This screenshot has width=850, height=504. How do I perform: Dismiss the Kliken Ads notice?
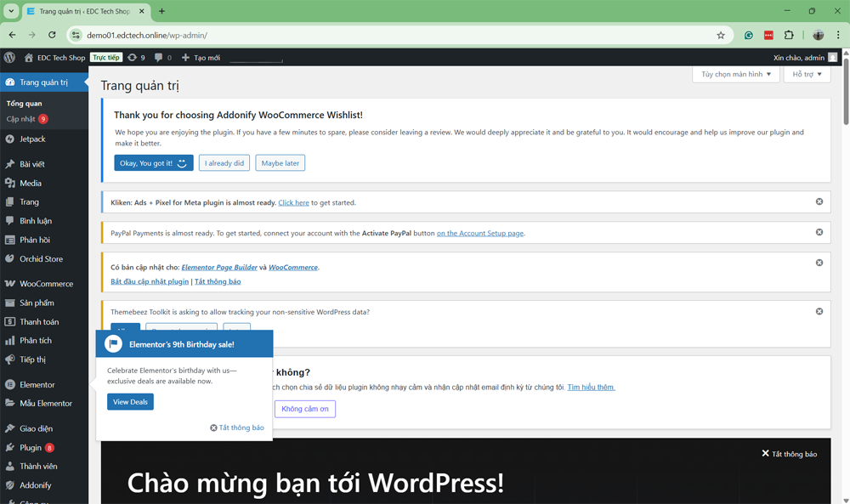point(819,201)
